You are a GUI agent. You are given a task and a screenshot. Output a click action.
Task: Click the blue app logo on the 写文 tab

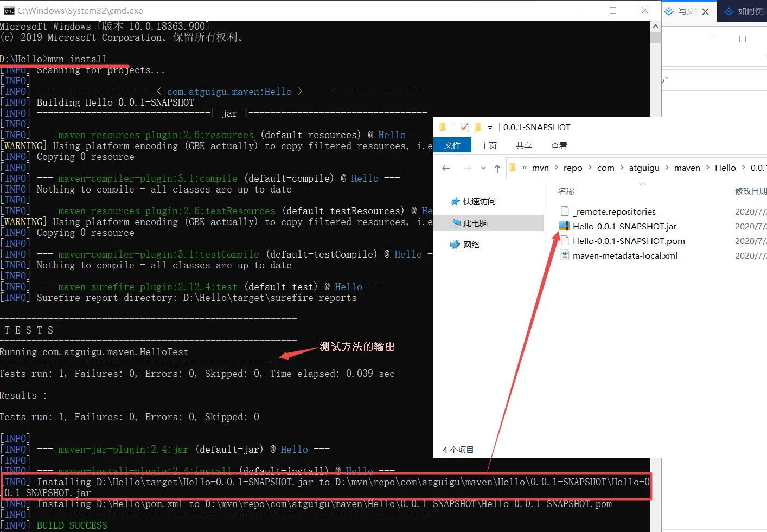(x=668, y=11)
